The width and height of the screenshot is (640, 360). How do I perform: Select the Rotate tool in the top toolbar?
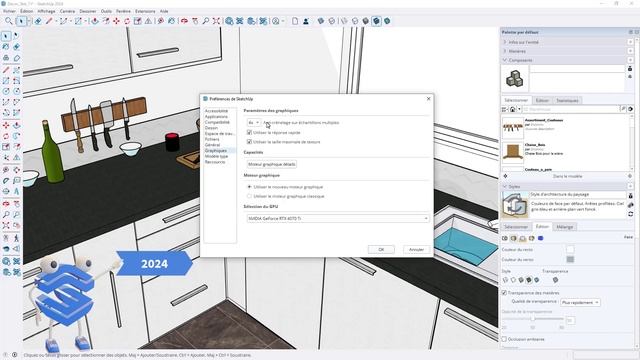click(x=127, y=21)
